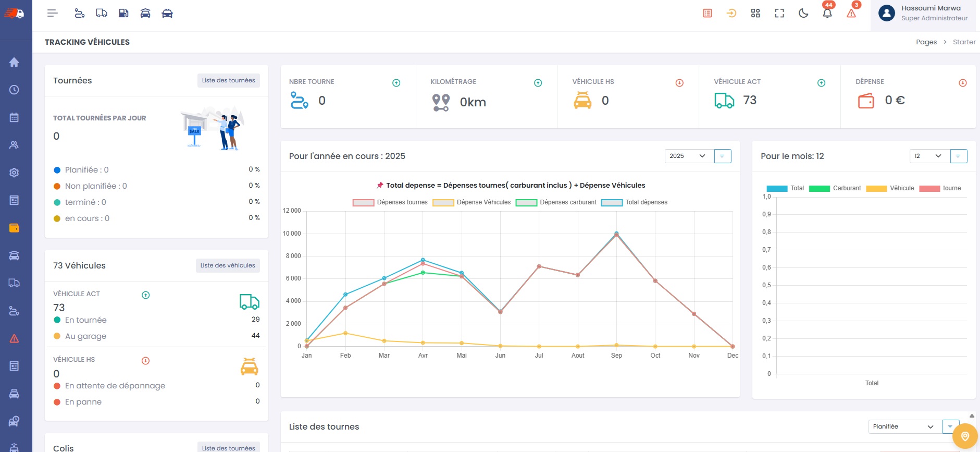Open the calendar icon in the sidebar
Screen dimensions: 980x452
click(14, 117)
